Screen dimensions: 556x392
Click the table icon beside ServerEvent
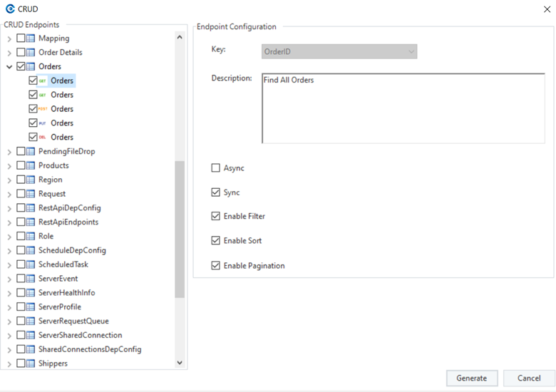click(x=31, y=279)
